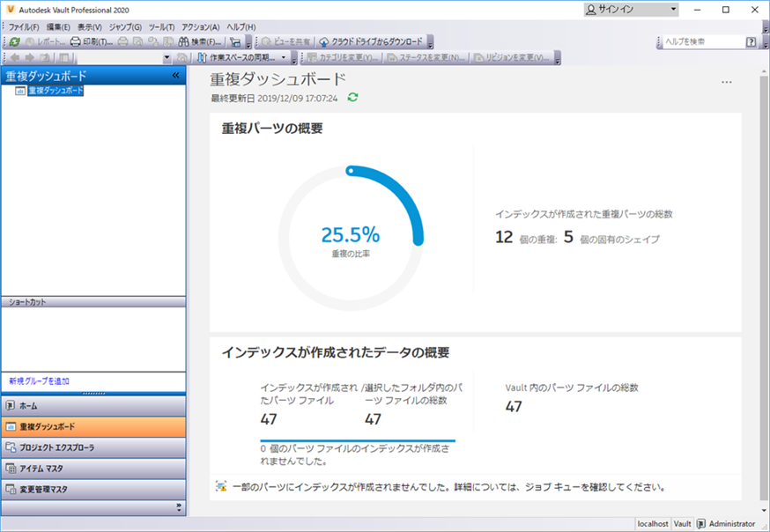Open プロジェクト エクスプローラ navigation button

point(93,447)
